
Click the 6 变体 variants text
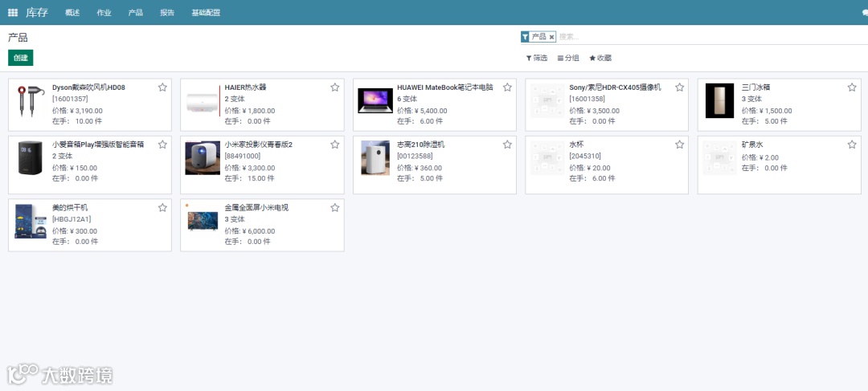407,99
